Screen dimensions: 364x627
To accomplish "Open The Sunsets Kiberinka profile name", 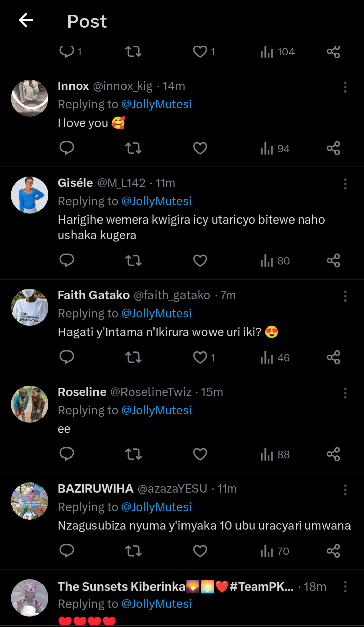I will tap(121, 587).
